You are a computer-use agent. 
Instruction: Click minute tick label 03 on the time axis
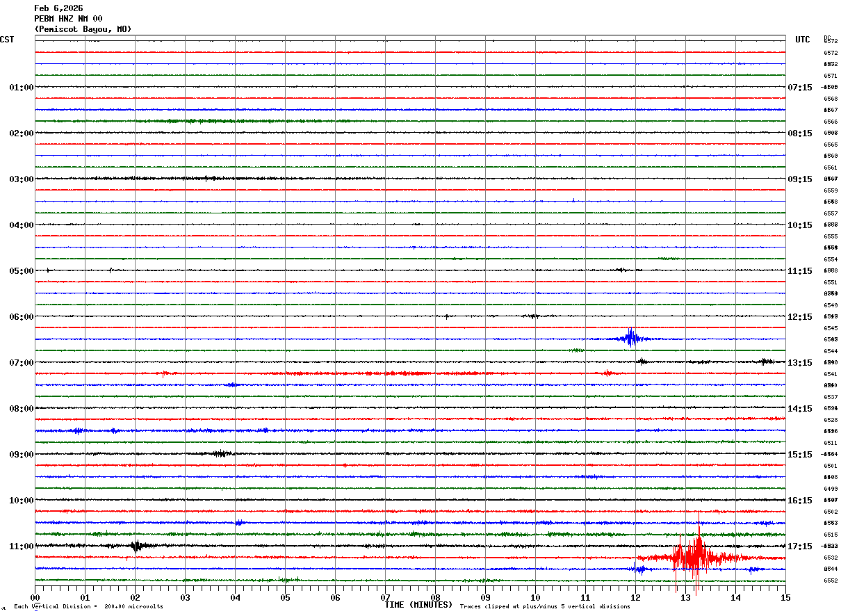[186, 597]
